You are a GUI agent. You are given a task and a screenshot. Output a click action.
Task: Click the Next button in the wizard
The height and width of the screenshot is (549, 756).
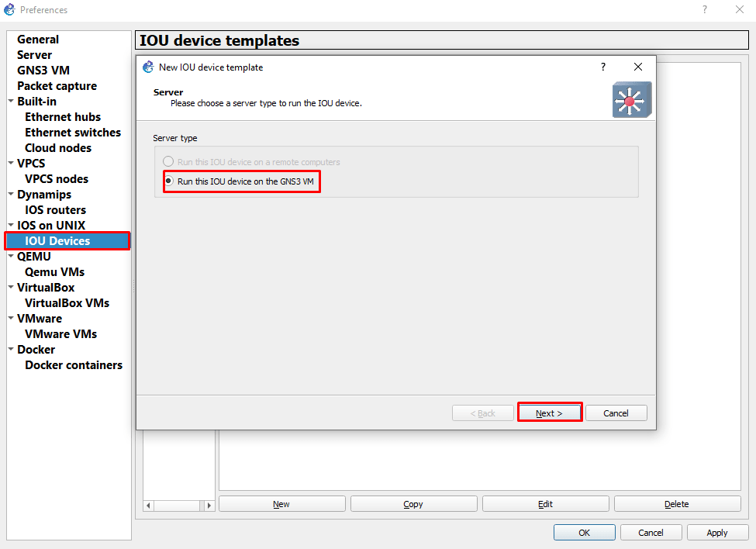click(x=550, y=413)
